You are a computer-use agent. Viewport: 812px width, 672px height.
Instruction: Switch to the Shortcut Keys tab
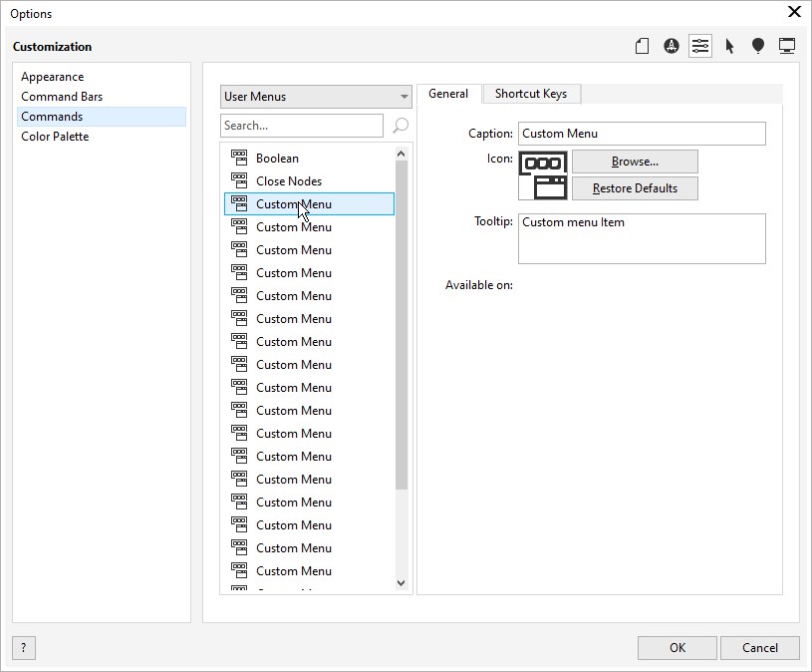(x=531, y=94)
